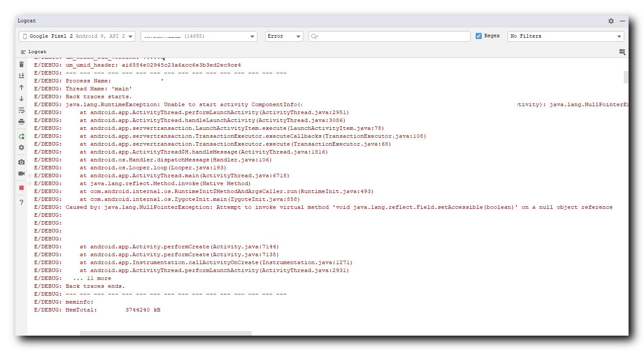Click the java.lang.RuntimeException log line
The image size is (644, 351).
pyautogui.click(x=331, y=104)
